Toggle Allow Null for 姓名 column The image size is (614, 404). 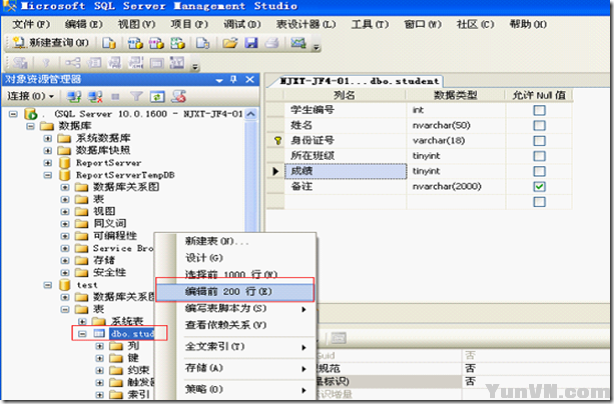pyautogui.click(x=539, y=125)
